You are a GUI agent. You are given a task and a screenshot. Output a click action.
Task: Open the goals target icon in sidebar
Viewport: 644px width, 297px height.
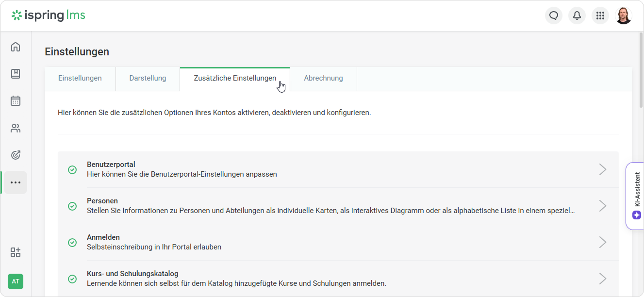(x=16, y=155)
